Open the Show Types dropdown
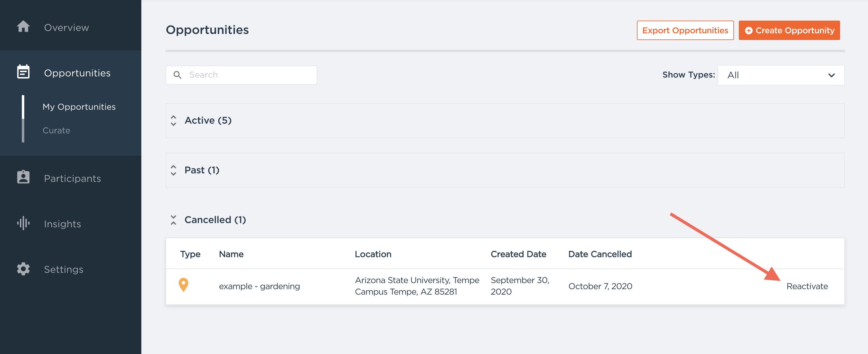Screen dimensions: 868x354 tap(781, 75)
